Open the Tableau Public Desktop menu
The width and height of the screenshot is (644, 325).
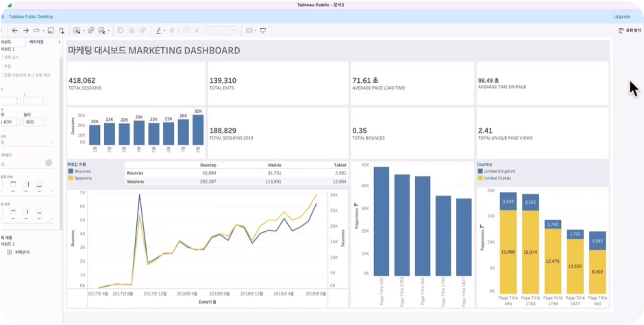pos(31,17)
